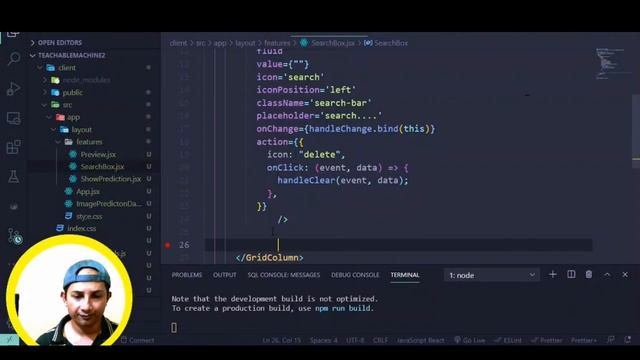640x360 pixels.
Task: Open style.css in the file tree
Action: pyautogui.click(x=89, y=216)
